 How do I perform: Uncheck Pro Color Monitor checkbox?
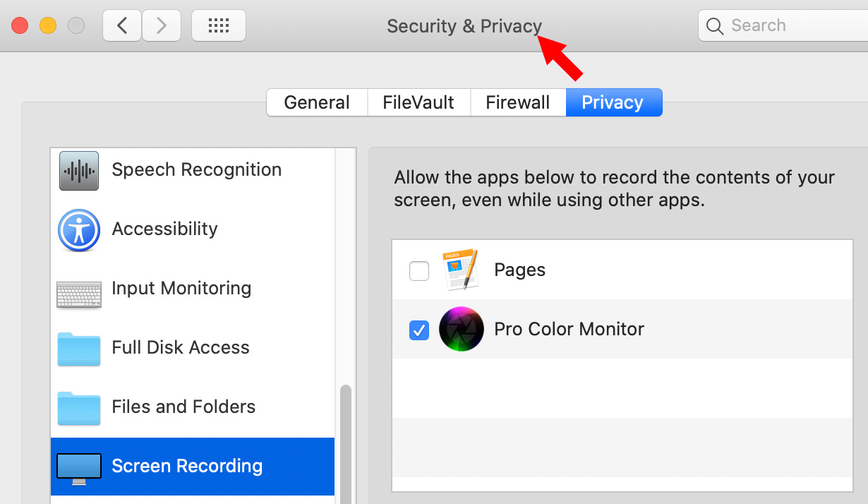[x=419, y=330]
